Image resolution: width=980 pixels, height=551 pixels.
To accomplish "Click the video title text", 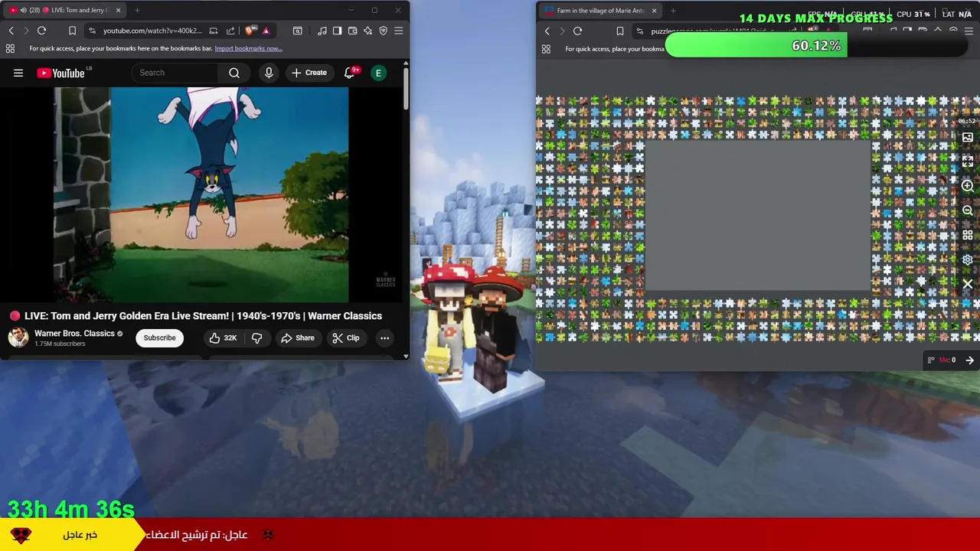I will [203, 315].
